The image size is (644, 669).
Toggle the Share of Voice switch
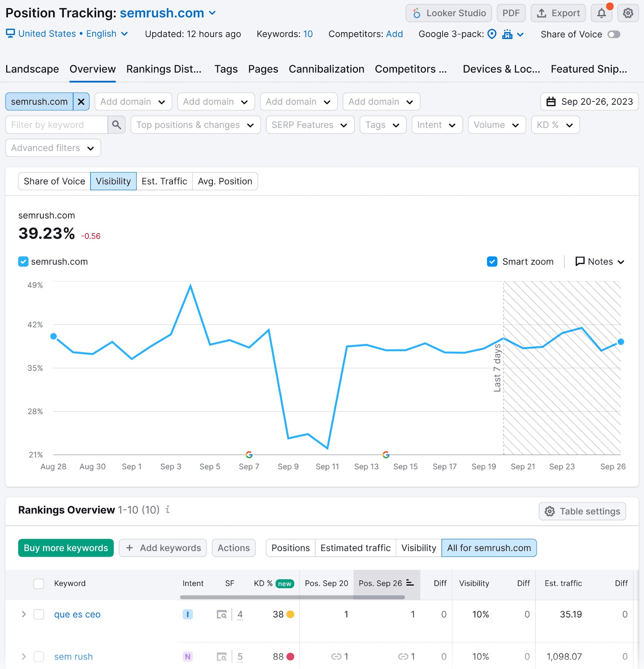tap(613, 34)
